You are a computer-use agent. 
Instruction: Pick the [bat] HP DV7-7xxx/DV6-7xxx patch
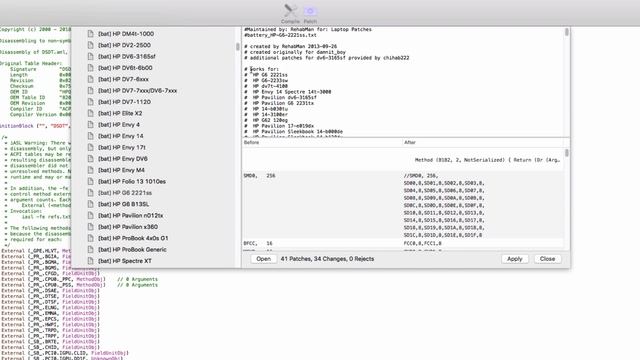138,91
